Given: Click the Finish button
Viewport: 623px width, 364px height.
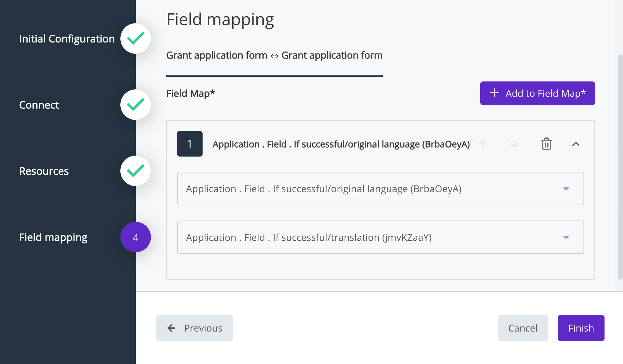Looking at the screenshot, I should coord(581,328).
